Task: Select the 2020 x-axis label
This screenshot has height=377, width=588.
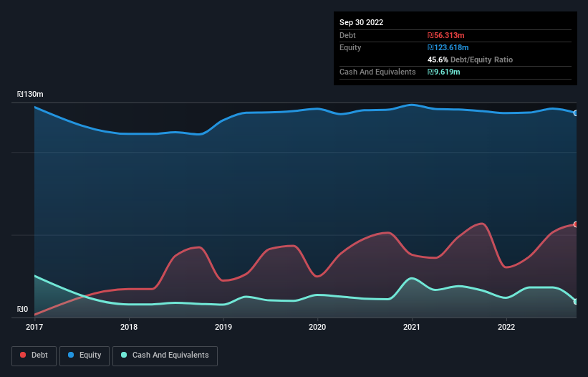Action: coord(317,327)
